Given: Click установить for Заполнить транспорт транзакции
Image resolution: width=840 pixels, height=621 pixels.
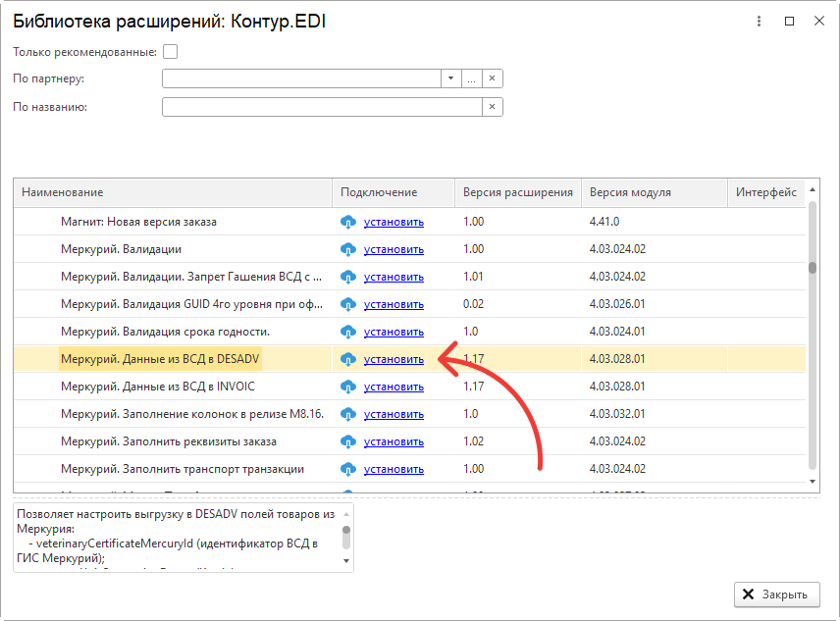Looking at the screenshot, I should pyautogui.click(x=394, y=469).
